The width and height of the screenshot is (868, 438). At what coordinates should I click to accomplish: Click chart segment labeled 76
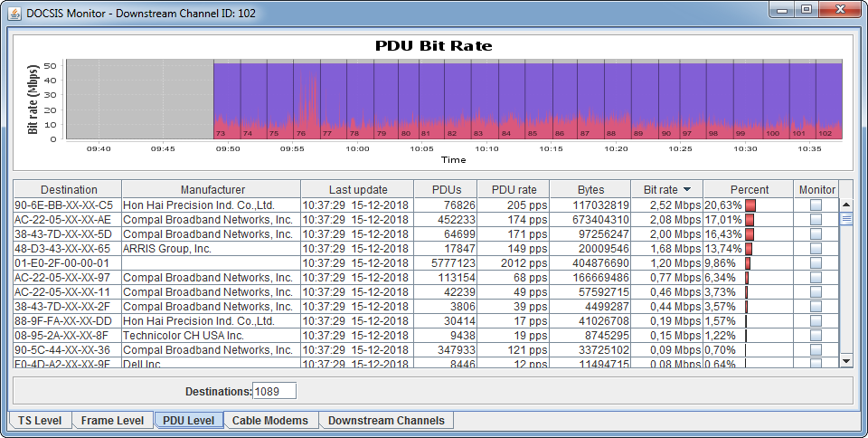coord(307,100)
